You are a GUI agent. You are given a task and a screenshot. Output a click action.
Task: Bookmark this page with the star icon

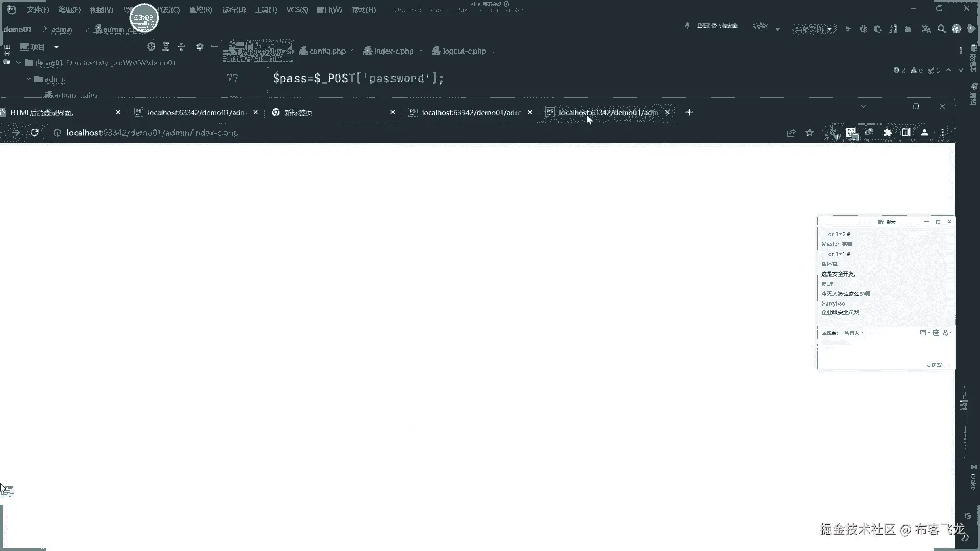click(810, 133)
